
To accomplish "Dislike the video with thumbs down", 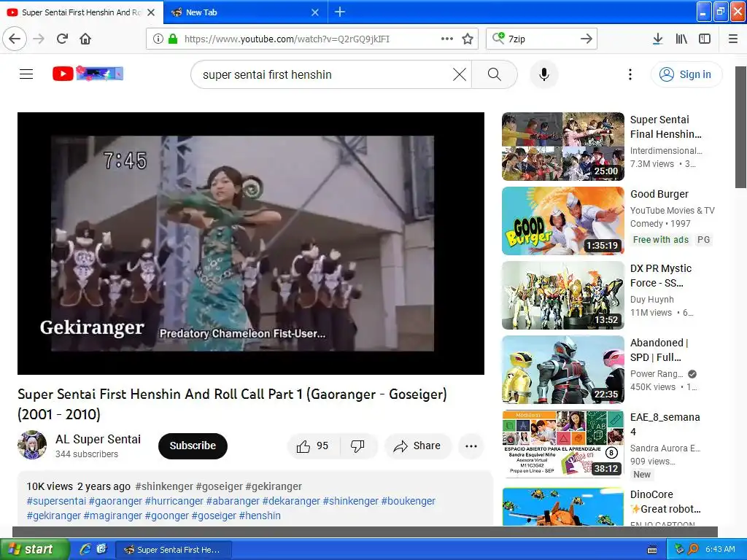I will pyautogui.click(x=357, y=446).
